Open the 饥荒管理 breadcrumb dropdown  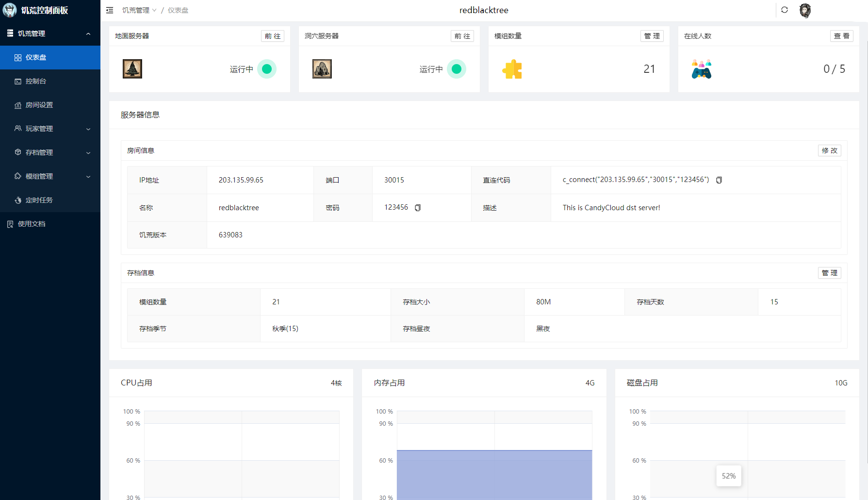pyautogui.click(x=139, y=10)
